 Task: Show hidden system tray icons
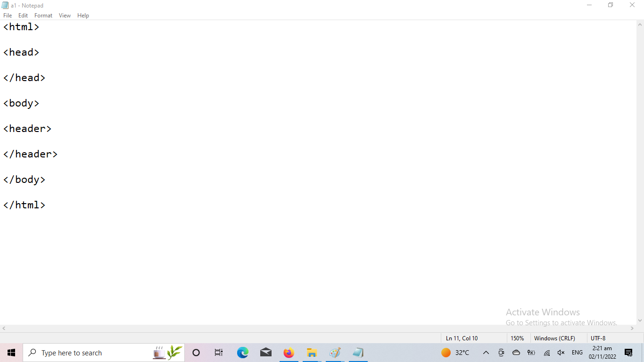coord(486,353)
